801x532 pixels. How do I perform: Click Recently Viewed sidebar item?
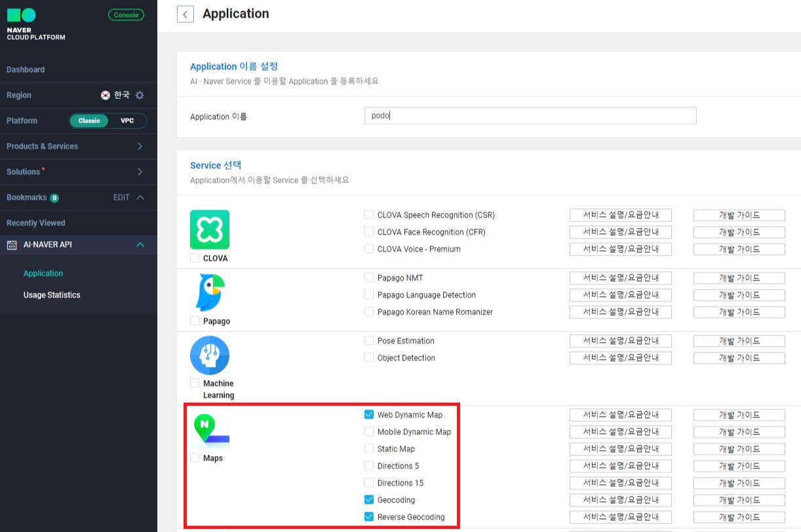[x=36, y=223]
